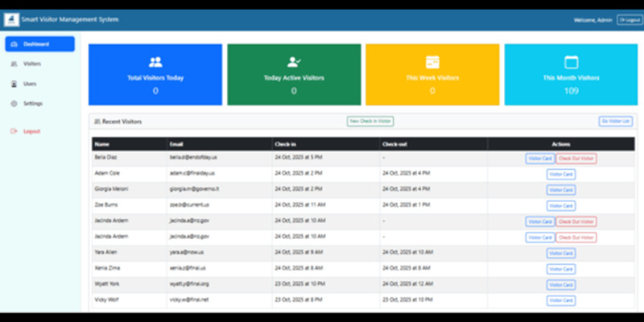Click the This Week Visitors calendar icon
Viewport: 644px width, 322px height.
tap(432, 62)
